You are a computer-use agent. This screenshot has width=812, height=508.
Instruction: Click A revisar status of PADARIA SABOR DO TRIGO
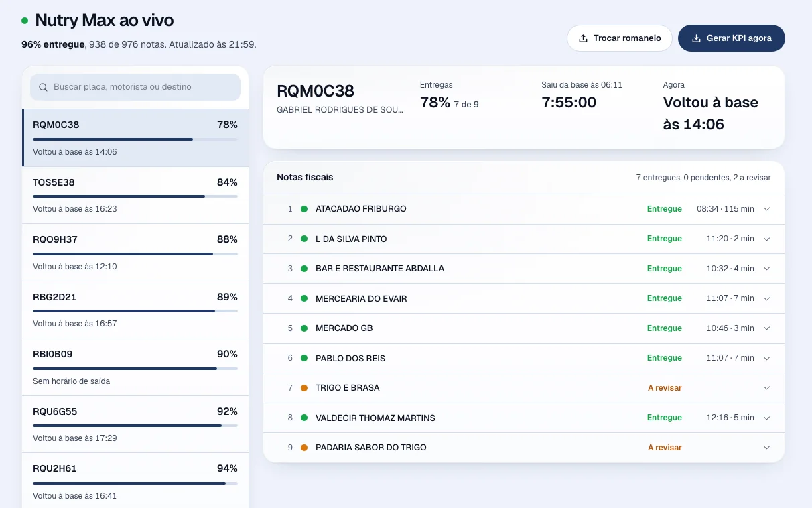pyautogui.click(x=665, y=448)
